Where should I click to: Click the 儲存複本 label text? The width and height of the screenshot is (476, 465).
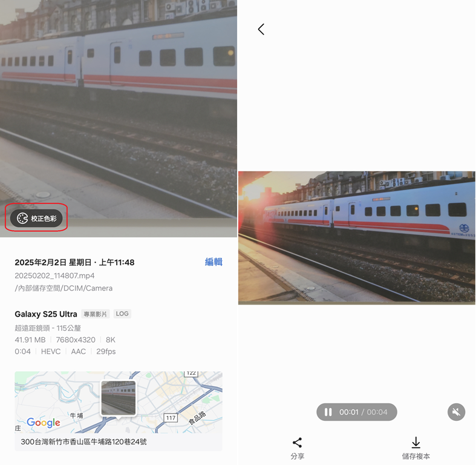[x=416, y=456]
